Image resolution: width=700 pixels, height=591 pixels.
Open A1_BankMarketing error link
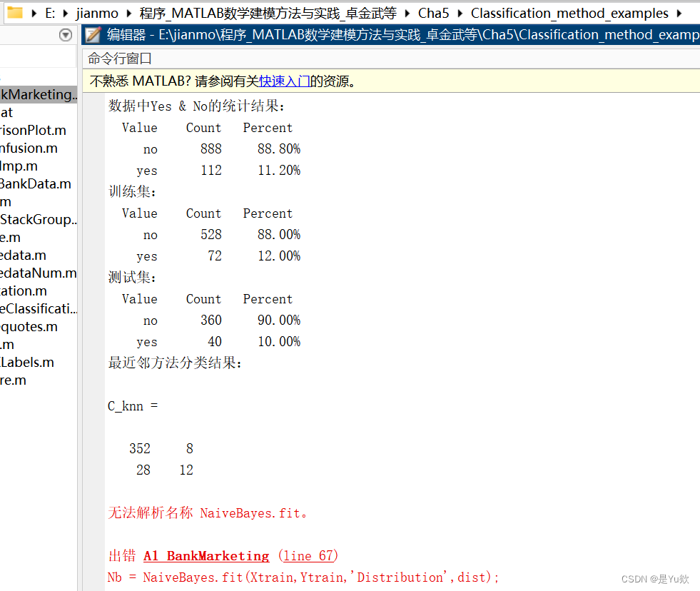click(x=206, y=556)
